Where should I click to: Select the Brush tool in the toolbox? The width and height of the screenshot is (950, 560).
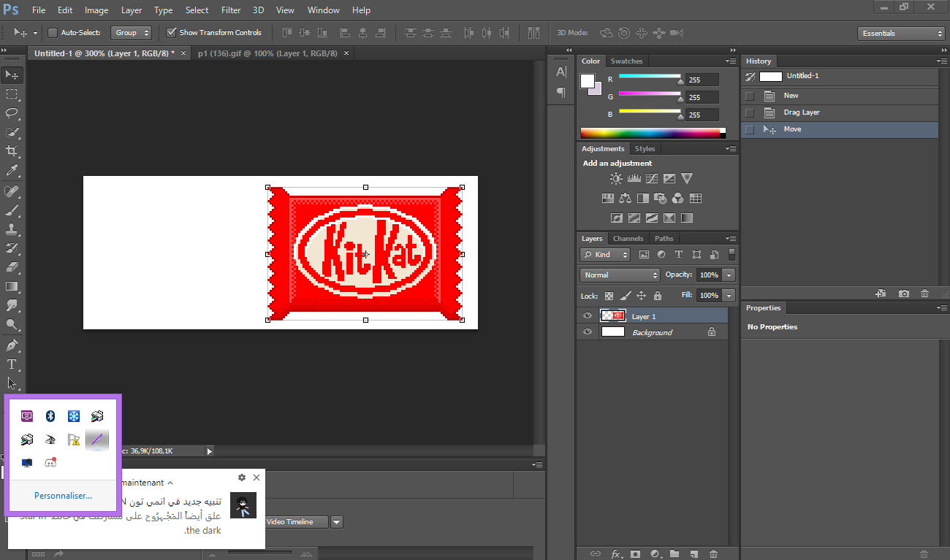point(12,210)
